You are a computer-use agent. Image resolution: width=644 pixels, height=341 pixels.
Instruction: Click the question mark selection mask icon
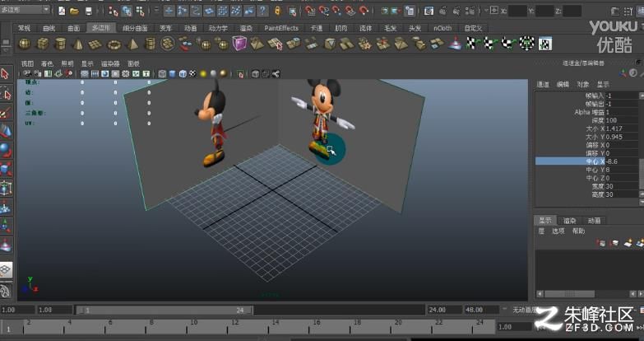[x=262, y=11]
